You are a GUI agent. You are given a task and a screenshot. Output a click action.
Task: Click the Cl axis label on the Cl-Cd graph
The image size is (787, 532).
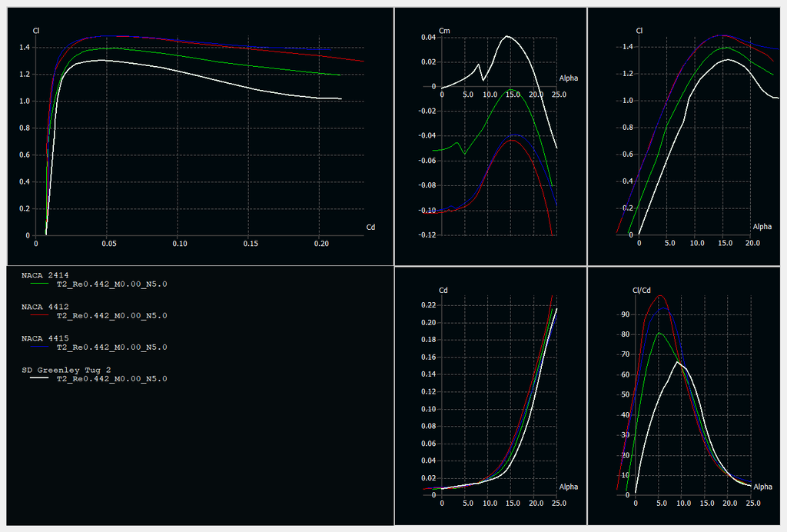click(36, 31)
